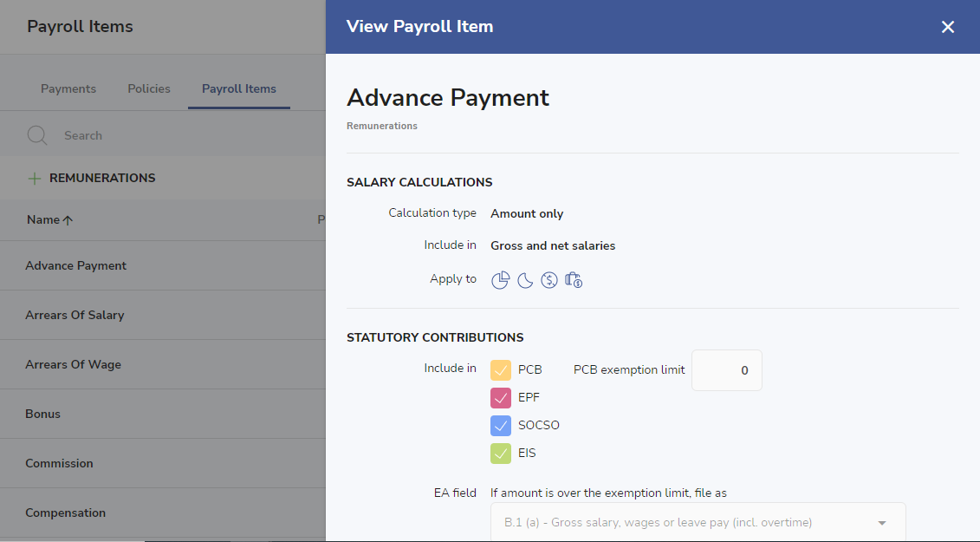
Task: Click the dollar circle Apply to icon
Action: pyautogui.click(x=549, y=280)
